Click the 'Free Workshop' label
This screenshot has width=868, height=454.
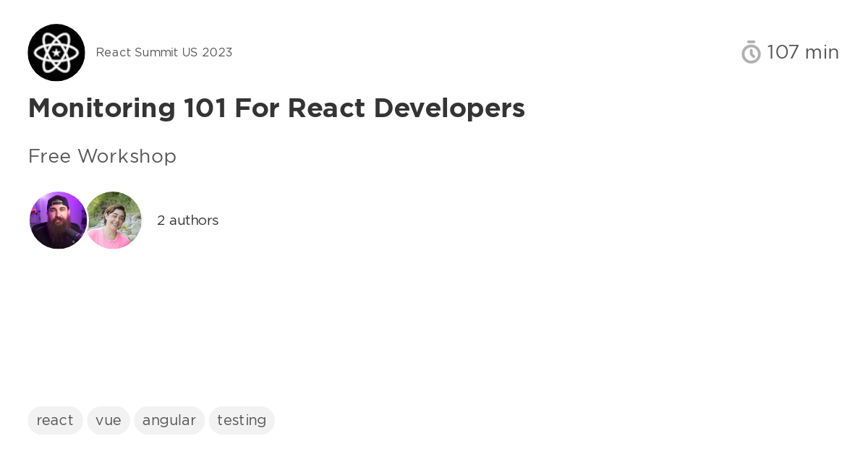[102, 156]
